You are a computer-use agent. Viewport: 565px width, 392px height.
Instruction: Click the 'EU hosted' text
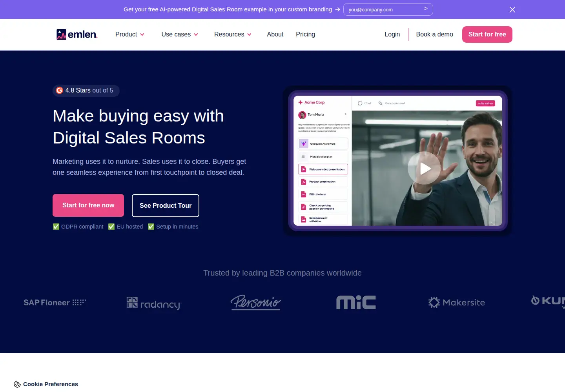[x=129, y=227]
